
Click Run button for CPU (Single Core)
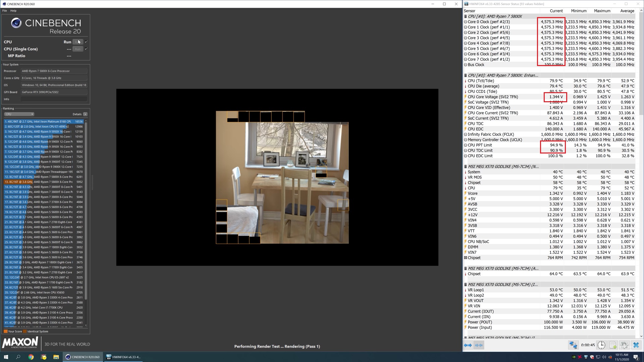78,49
